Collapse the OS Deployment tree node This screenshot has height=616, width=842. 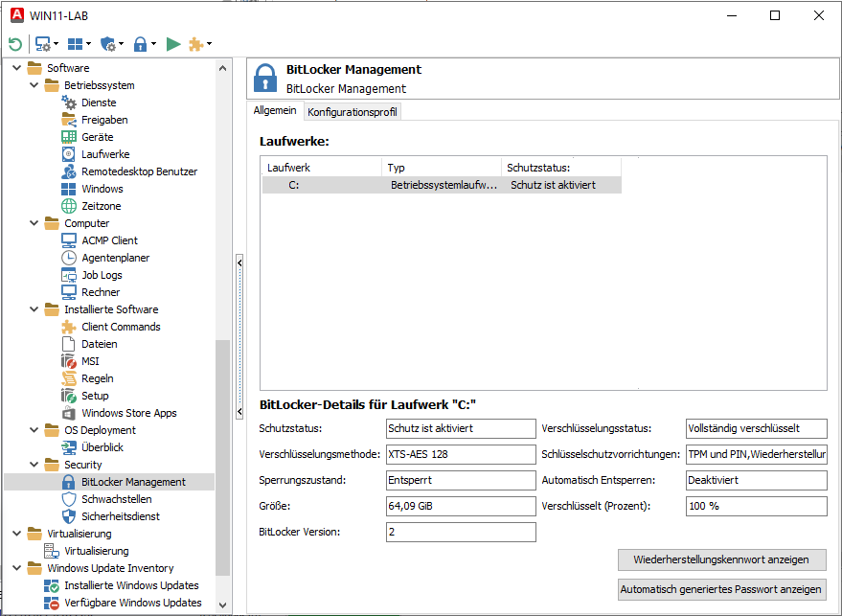click(x=34, y=429)
